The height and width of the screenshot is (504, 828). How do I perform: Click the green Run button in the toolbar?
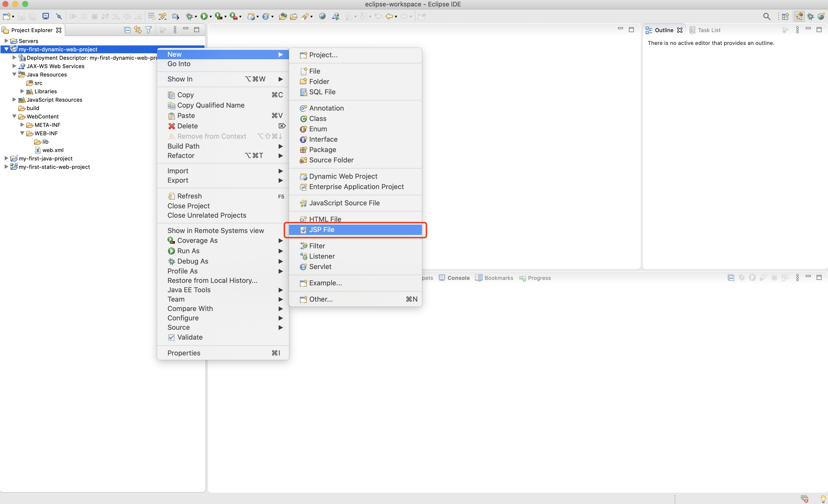tap(204, 16)
